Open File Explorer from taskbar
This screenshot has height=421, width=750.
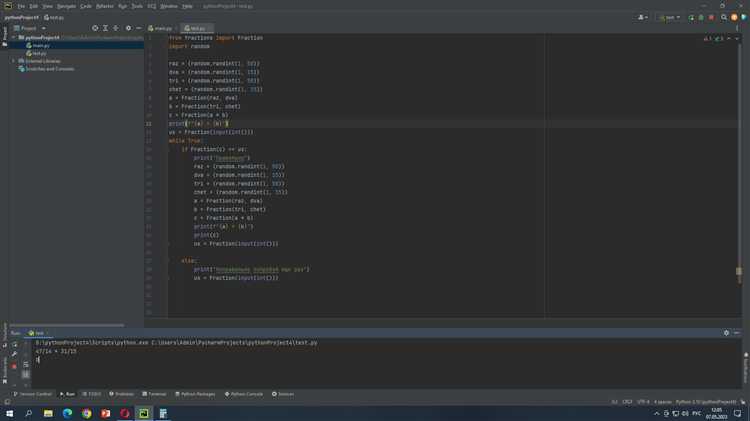click(x=48, y=413)
